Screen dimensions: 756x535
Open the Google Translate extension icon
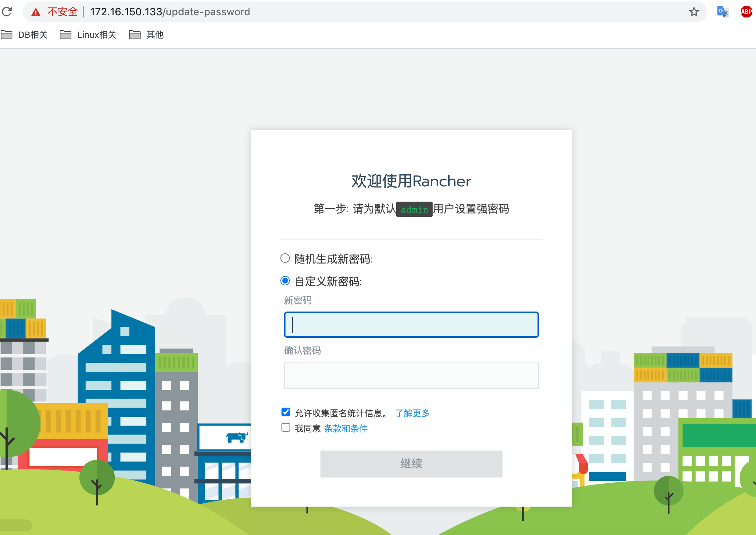722,12
